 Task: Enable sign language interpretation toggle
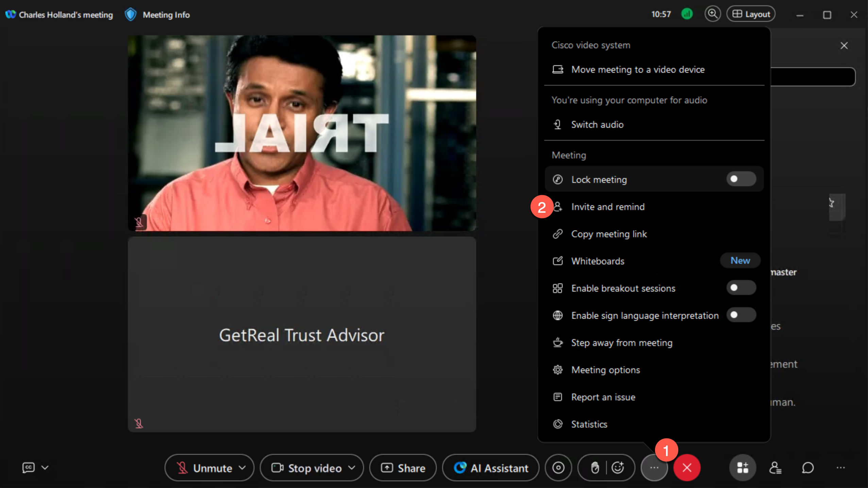[741, 315]
